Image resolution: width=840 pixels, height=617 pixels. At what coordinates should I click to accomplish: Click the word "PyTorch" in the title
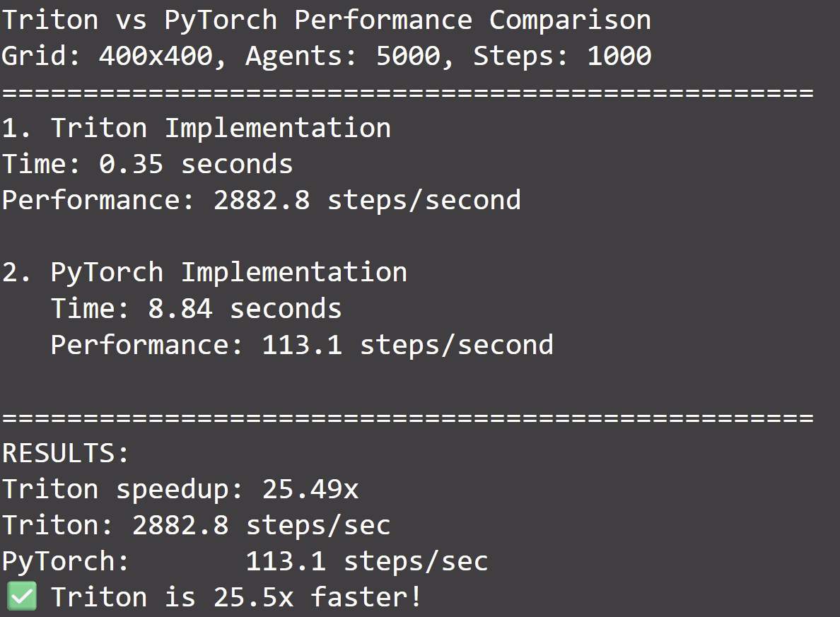[221, 20]
